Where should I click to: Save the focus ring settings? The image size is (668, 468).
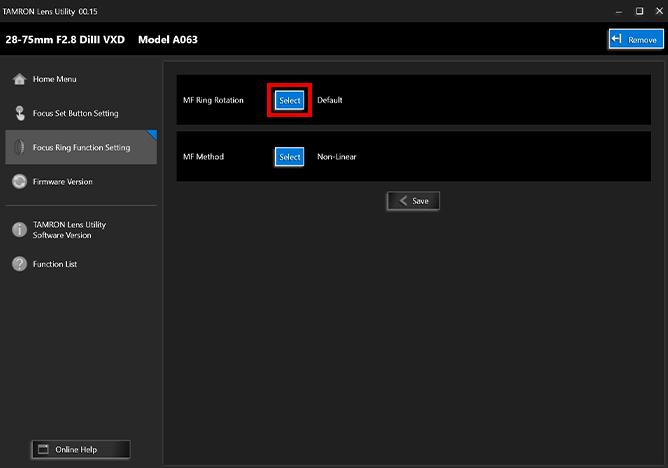pos(413,201)
